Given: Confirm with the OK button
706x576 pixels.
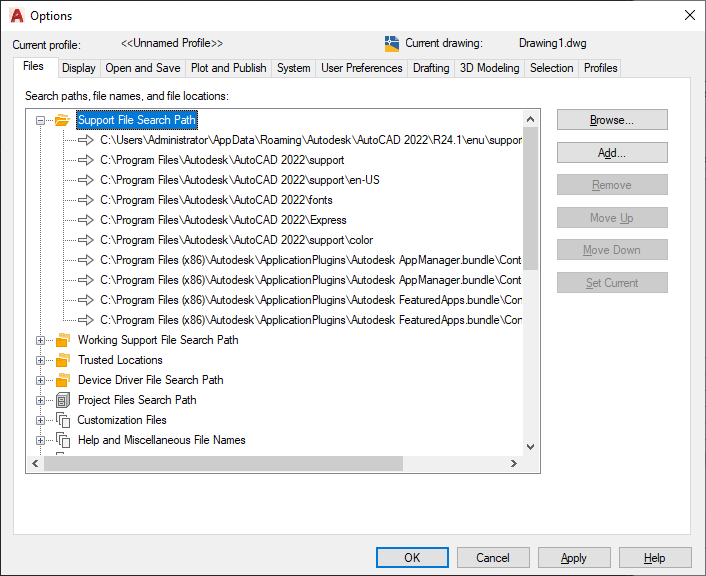Looking at the screenshot, I should (412, 558).
